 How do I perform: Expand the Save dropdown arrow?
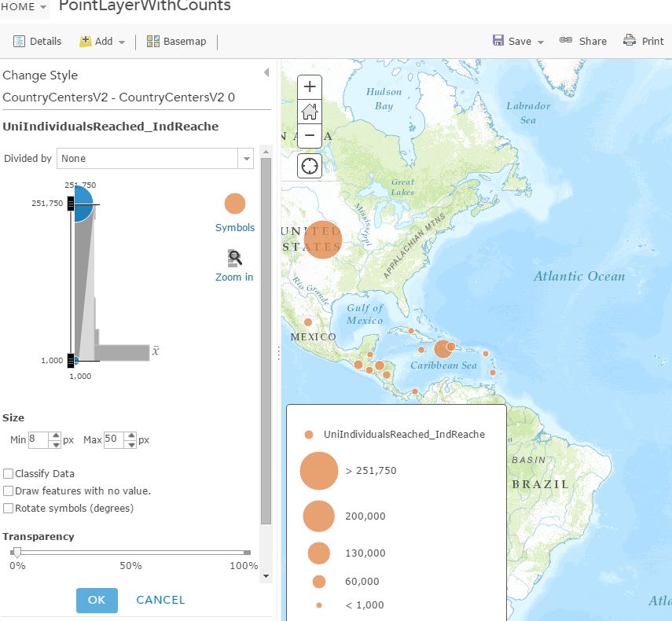[541, 42]
